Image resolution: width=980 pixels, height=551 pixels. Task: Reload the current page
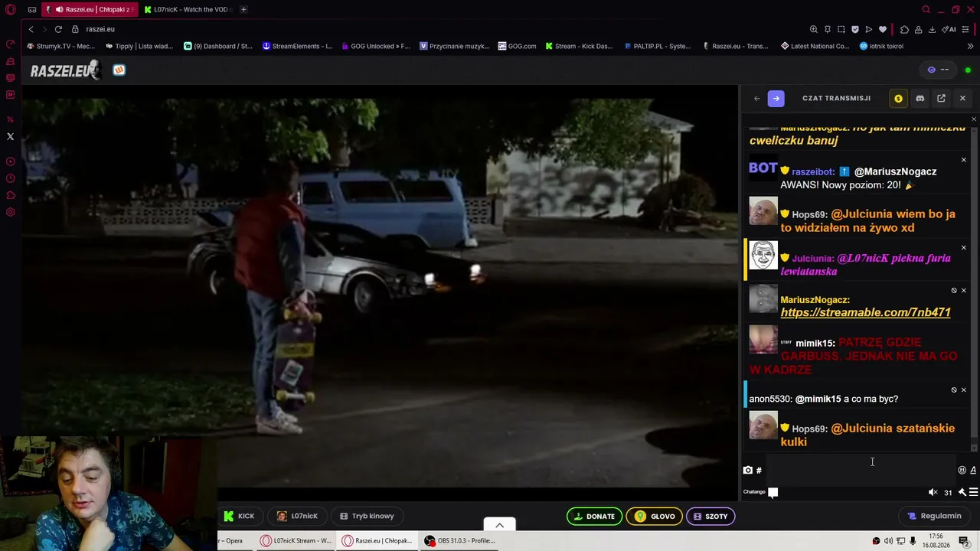[57, 29]
